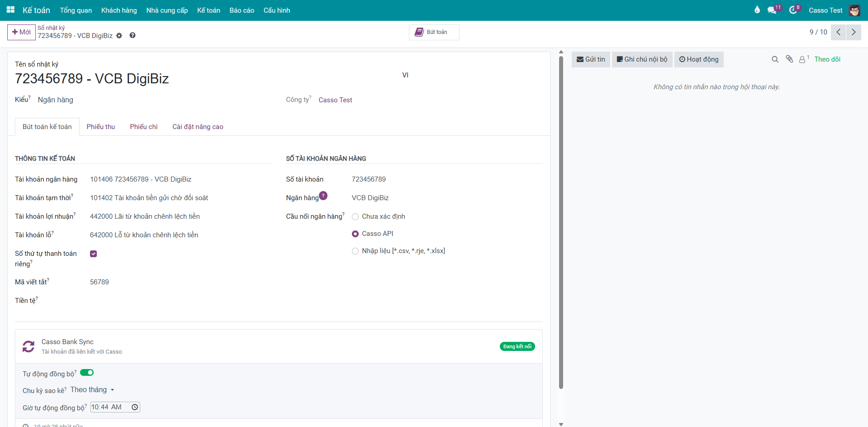Open the Khách hàng menu
The image size is (868, 427).
click(x=119, y=10)
